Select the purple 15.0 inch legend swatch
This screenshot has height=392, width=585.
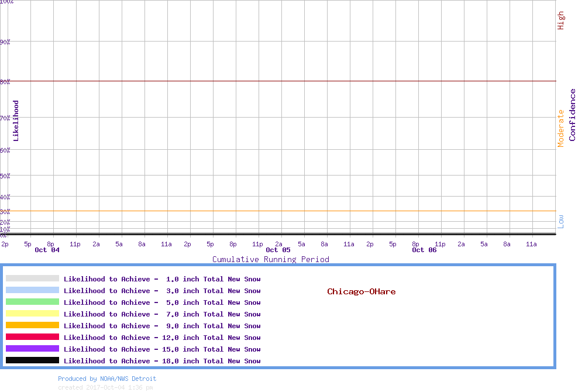tap(32, 349)
